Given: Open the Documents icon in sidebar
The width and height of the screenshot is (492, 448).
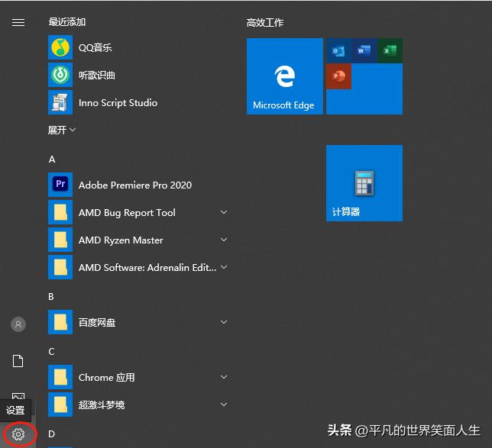Looking at the screenshot, I should (18, 361).
